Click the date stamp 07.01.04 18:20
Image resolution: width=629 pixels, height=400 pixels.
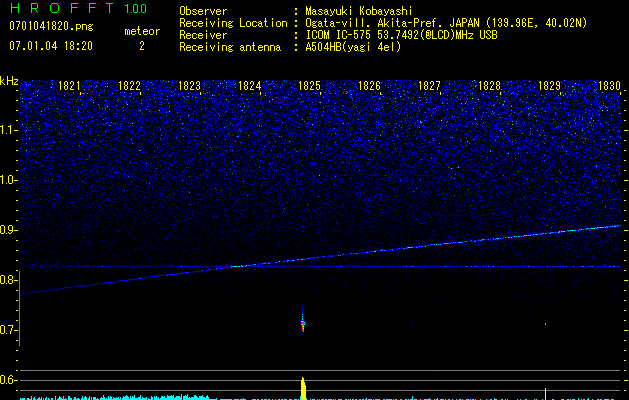51,46
